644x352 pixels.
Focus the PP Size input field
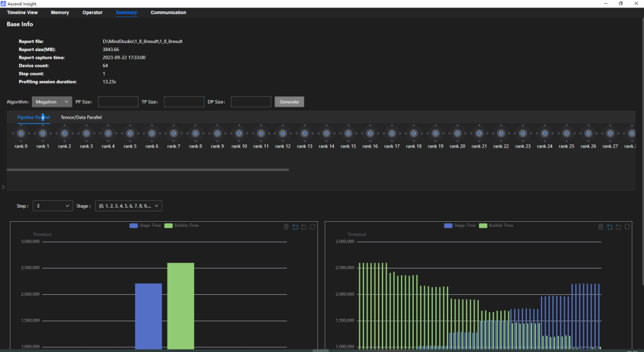(x=118, y=102)
